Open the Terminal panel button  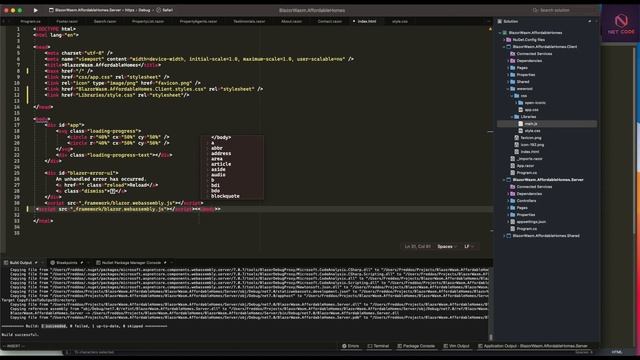378,346
